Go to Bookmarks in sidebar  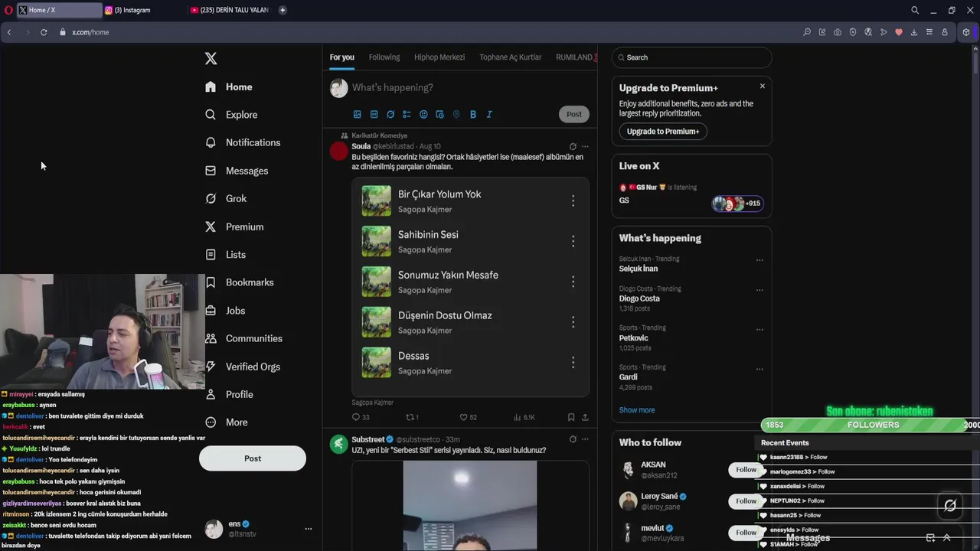click(x=239, y=282)
